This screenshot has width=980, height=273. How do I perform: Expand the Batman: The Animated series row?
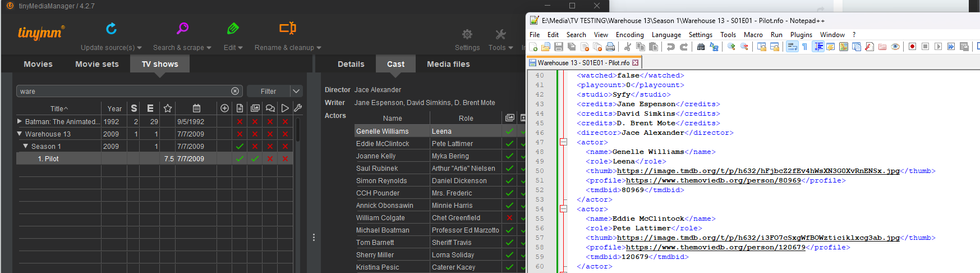(x=20, y=121)
